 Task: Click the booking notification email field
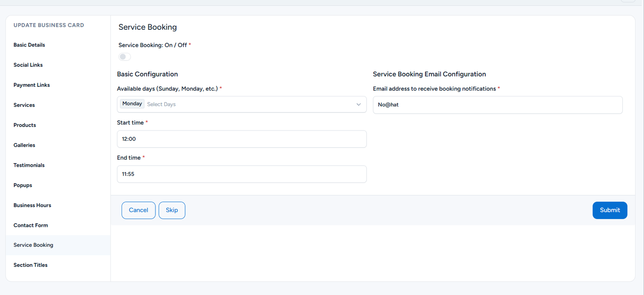497,105
